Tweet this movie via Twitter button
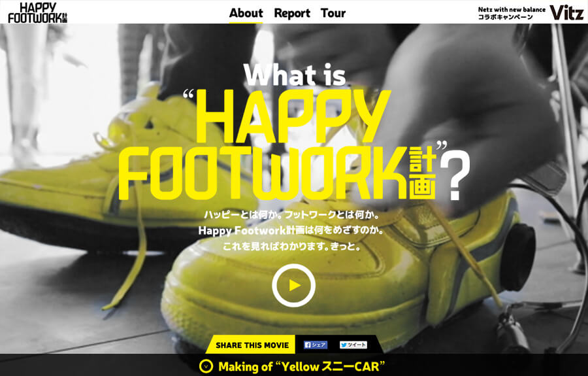This screenshot has height=376, width=588. [x=353, y=345]
